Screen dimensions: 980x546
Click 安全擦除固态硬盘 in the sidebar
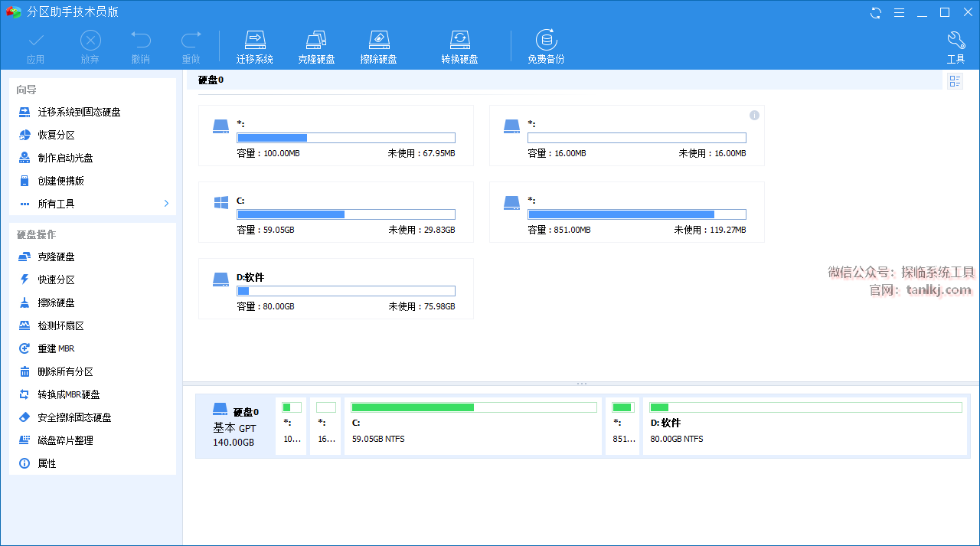74,417
